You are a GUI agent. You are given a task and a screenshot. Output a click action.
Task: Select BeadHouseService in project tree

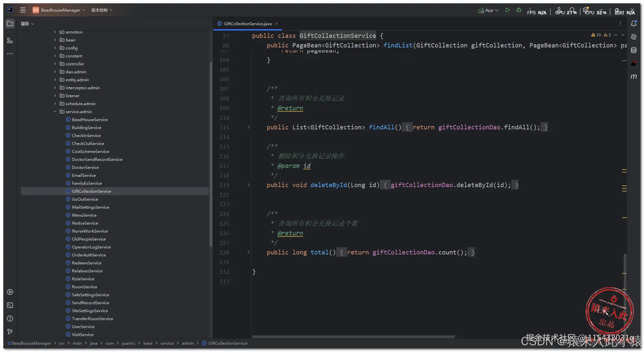(90, 119)
